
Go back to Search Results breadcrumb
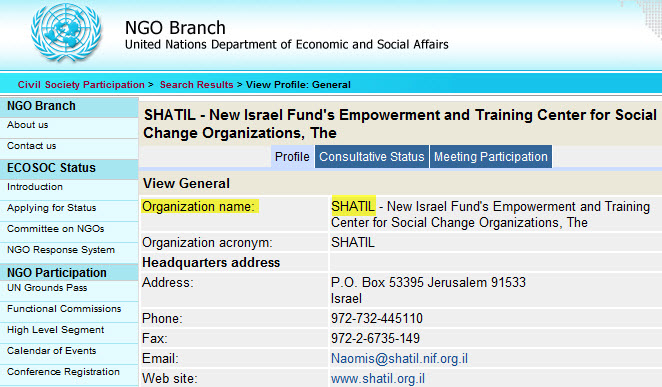click(x=196, y=85)
